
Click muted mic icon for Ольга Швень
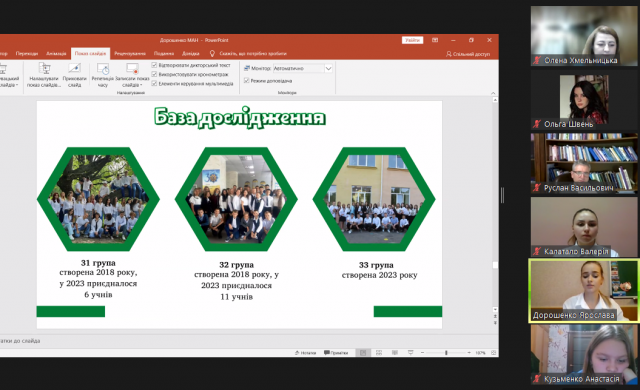(x=537, y=124)
